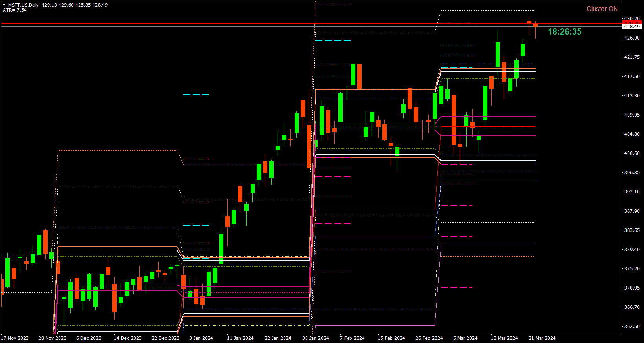
Task: Click the 17 Nov 2023 date label
Action: point(15,338)
